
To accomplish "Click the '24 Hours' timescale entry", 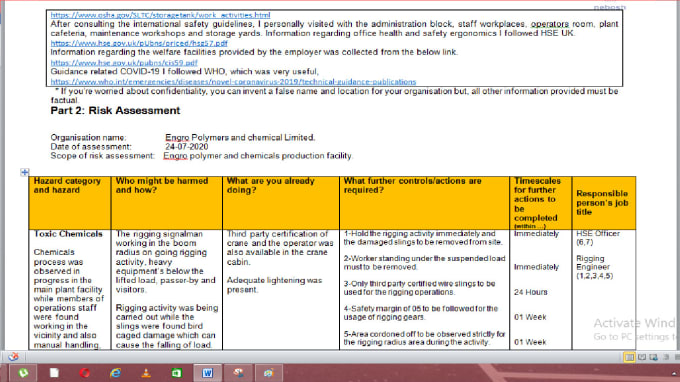I will pos(530,292).
